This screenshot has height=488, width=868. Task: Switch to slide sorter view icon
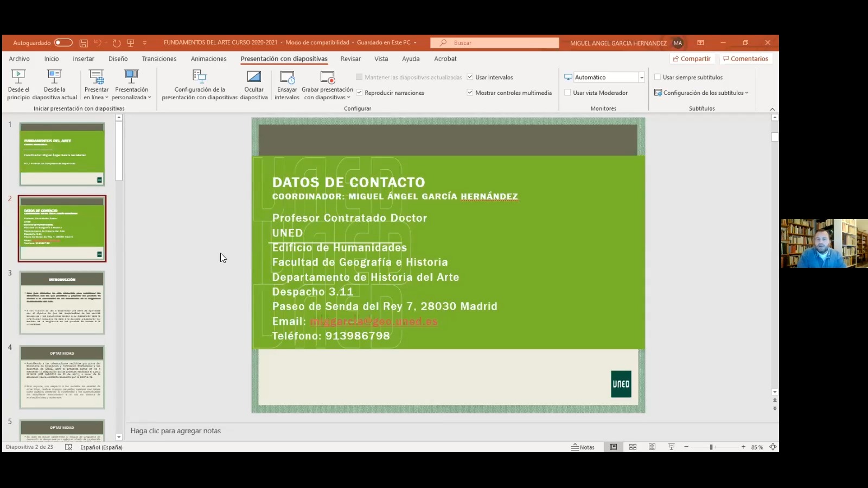coord(633,447)
